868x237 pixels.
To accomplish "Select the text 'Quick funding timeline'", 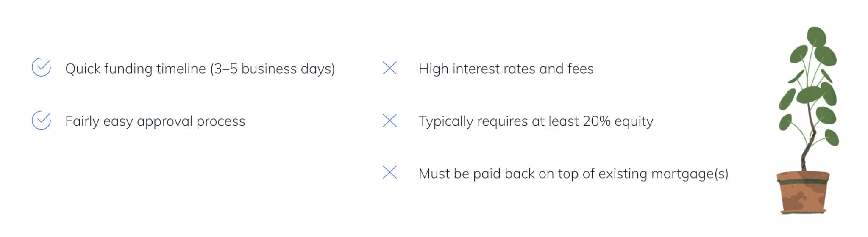I will point(135,69).
